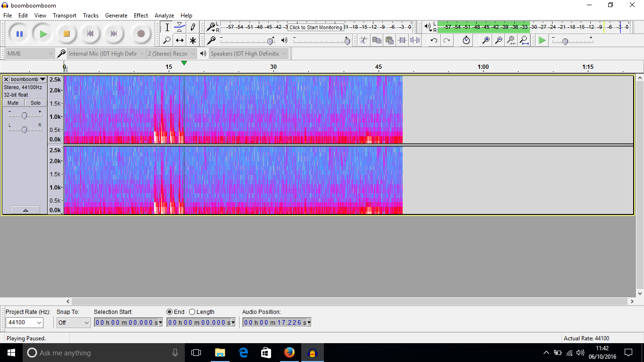Screen dimensions: 644x362
Task: Open File Explorer from the taskbar
Action: click(x=220, y=353)
